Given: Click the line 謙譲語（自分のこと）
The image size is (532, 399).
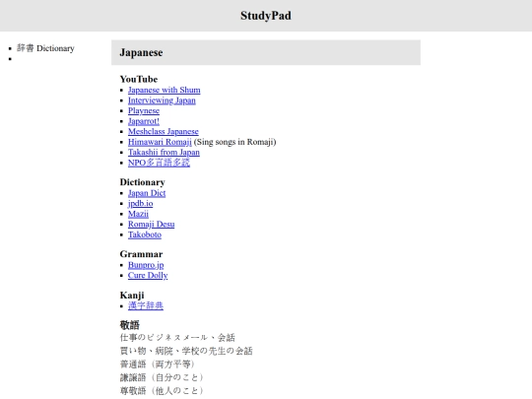Looking at the screenshot, I should (x=163, y=377).
